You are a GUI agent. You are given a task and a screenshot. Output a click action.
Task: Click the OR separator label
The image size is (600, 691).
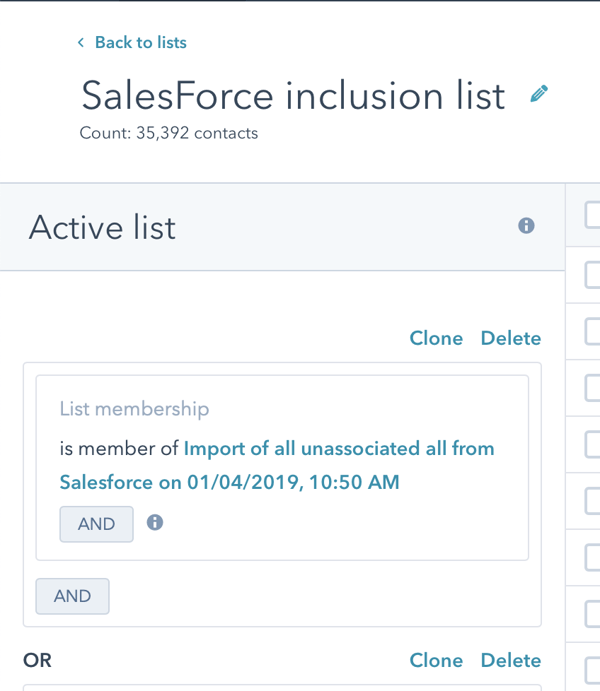[37, 661]
